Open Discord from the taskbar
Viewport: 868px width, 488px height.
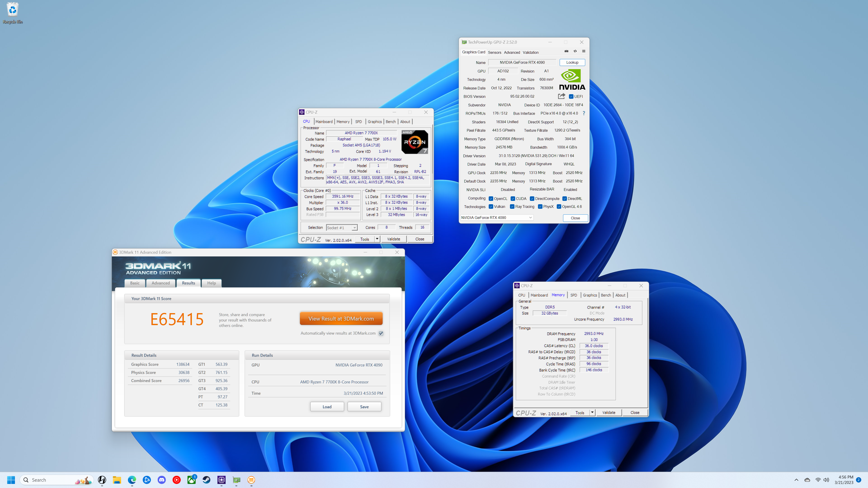162,480
